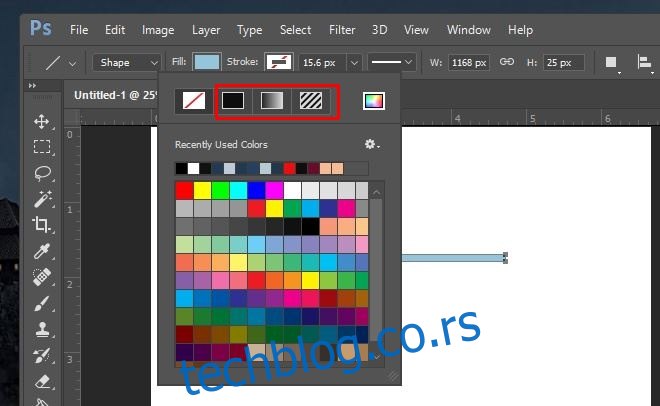The image size is (660, 406).
Task: Choose the Gradient stroke type
Action: [272, 101]
